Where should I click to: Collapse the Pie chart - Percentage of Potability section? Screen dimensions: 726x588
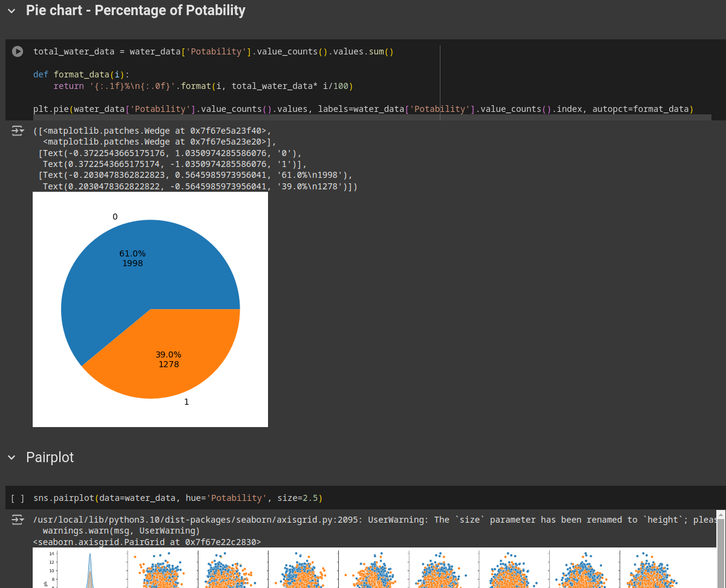click(11, 10)
